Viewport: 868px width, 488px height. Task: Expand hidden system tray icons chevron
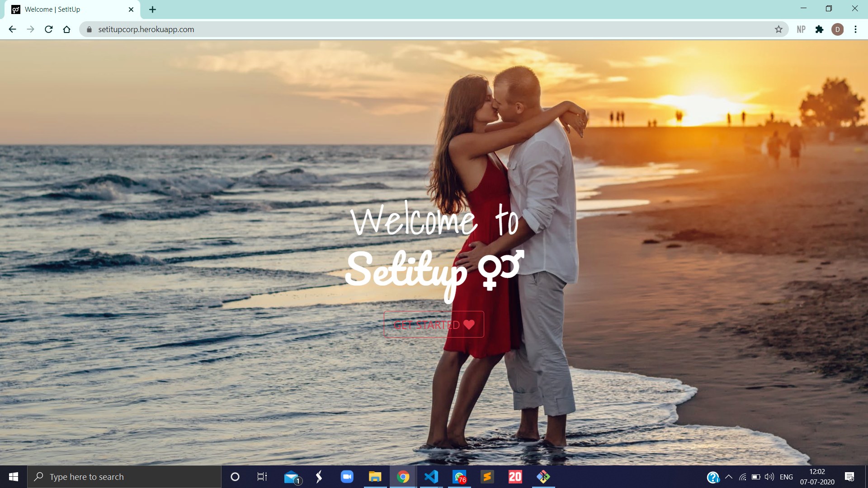[x=729, y=477]
